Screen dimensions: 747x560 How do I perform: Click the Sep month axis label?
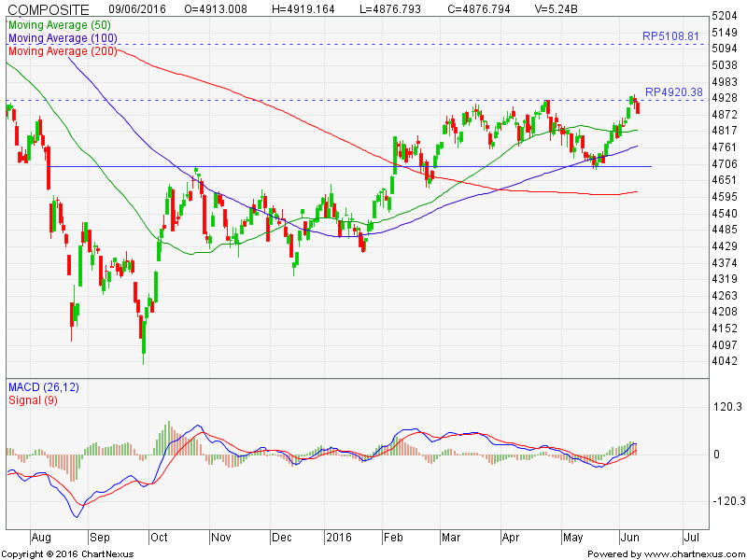point(100,538)
